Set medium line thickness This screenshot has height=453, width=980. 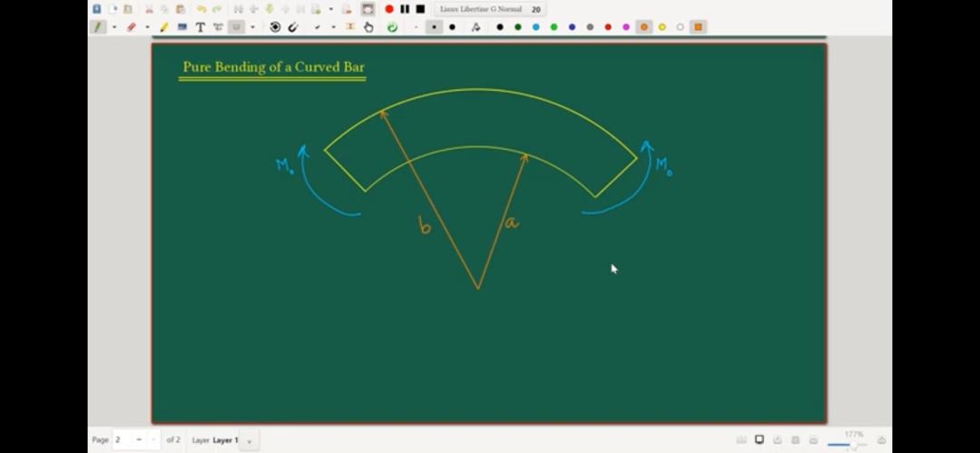tap(434, 27)
